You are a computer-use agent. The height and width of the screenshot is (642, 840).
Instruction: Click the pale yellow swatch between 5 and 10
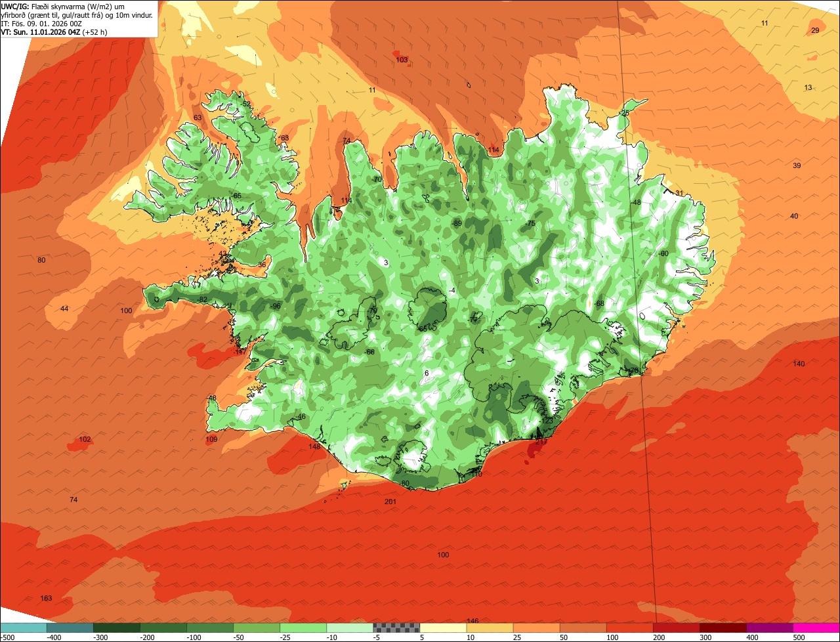point(443,628)
